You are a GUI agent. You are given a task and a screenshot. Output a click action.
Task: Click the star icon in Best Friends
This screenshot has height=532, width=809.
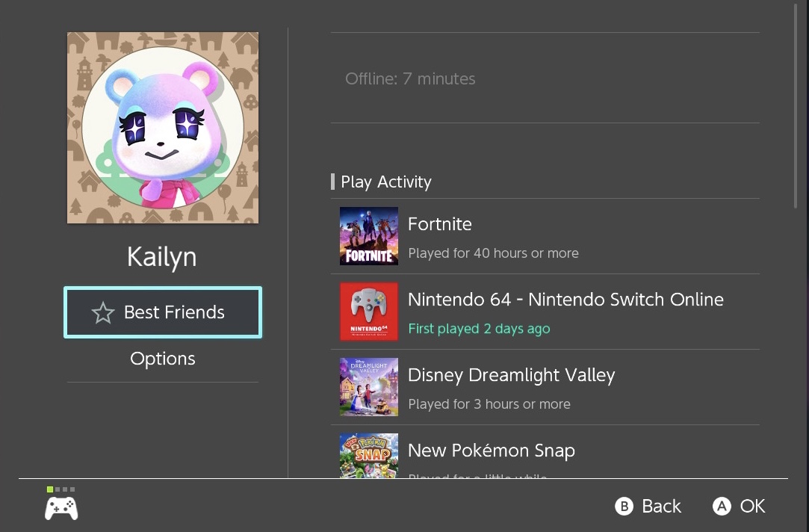102,312
